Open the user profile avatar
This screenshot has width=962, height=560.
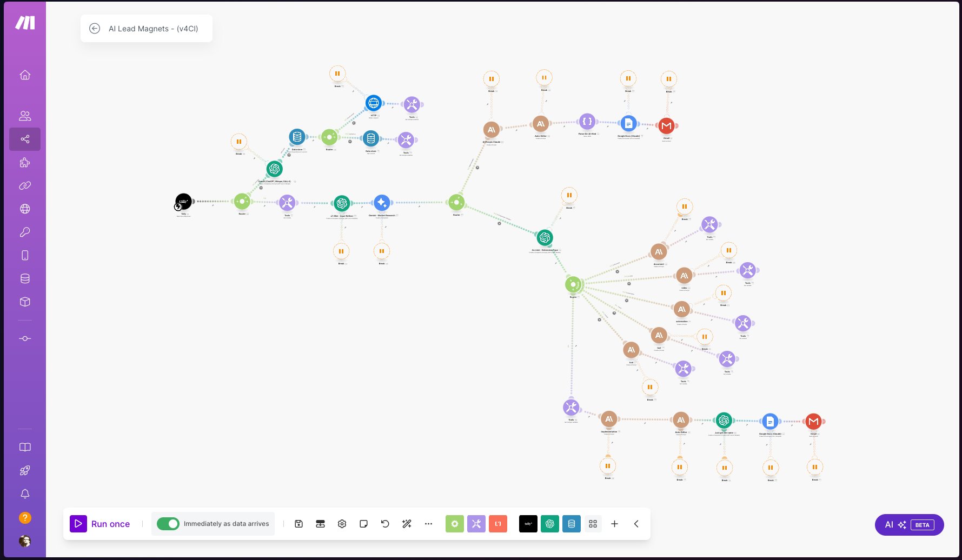pyautogui.click(x=25, y=541)
